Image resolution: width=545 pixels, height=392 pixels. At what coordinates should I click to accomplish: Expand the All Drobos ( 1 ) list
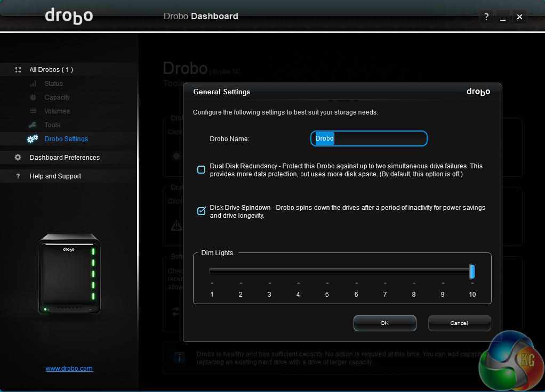(51, 70)
